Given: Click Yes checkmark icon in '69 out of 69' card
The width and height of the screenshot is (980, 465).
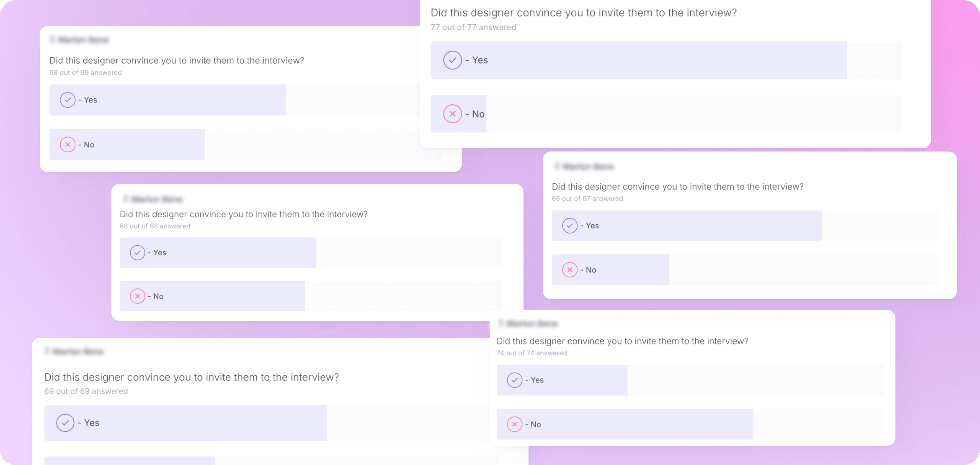Looking at the screenshot, I should point(65,423).
